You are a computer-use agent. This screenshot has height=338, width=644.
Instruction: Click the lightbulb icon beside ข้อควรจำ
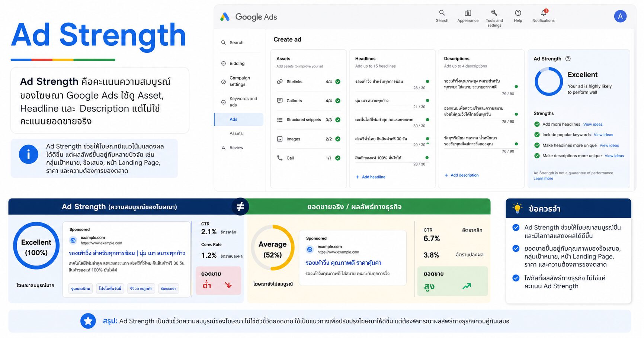pyautogui.click(x=517, y=208)
